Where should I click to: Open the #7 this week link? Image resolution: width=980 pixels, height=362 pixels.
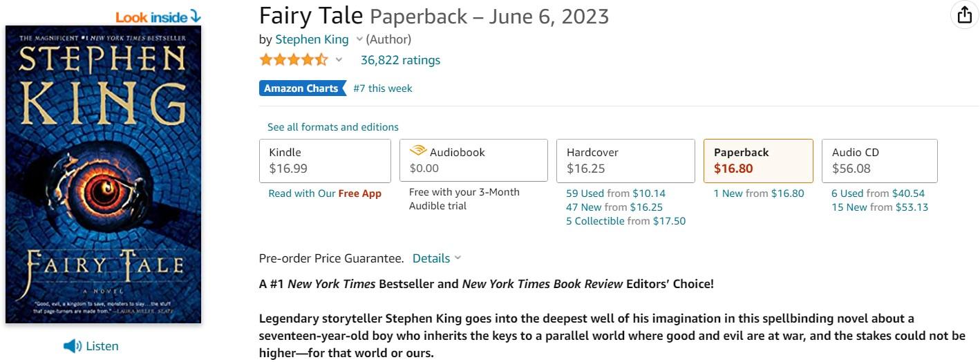pyautogui.click(x=382, y=88)
